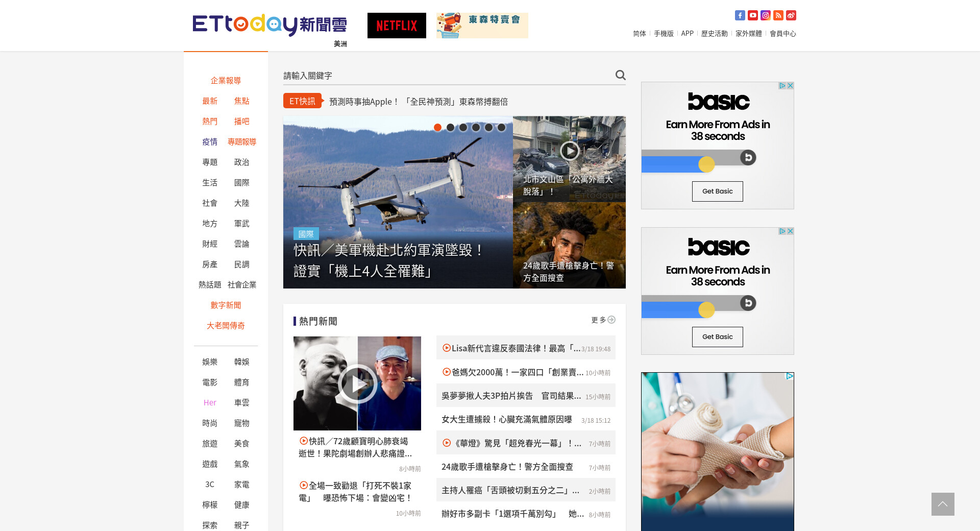Click AdChoices icon on the bandage ad
Viewport: 980px width, 531px height.
tap(790, 376)
